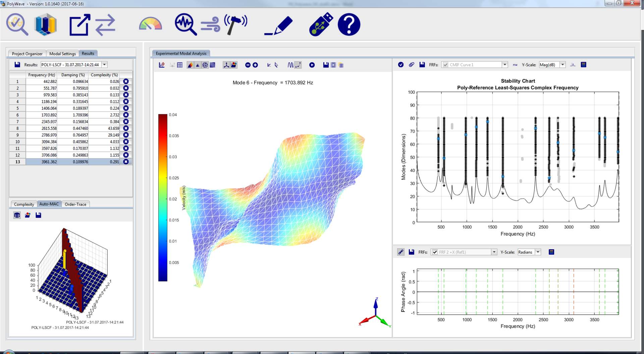Viewport: 644px width, 354px height.
Task: Play the mode shape animation
Action: [312, 65]
